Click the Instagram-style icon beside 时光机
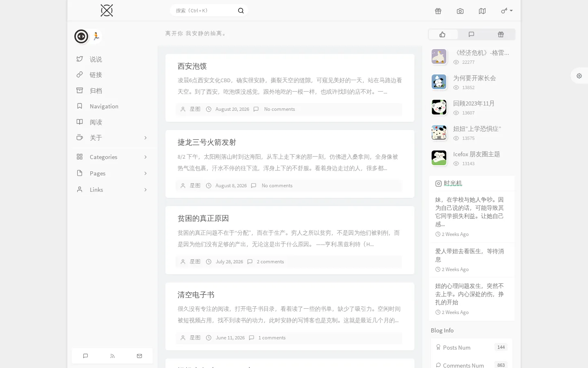The height and width of the screenshot is (368, 588). (438, 184)
